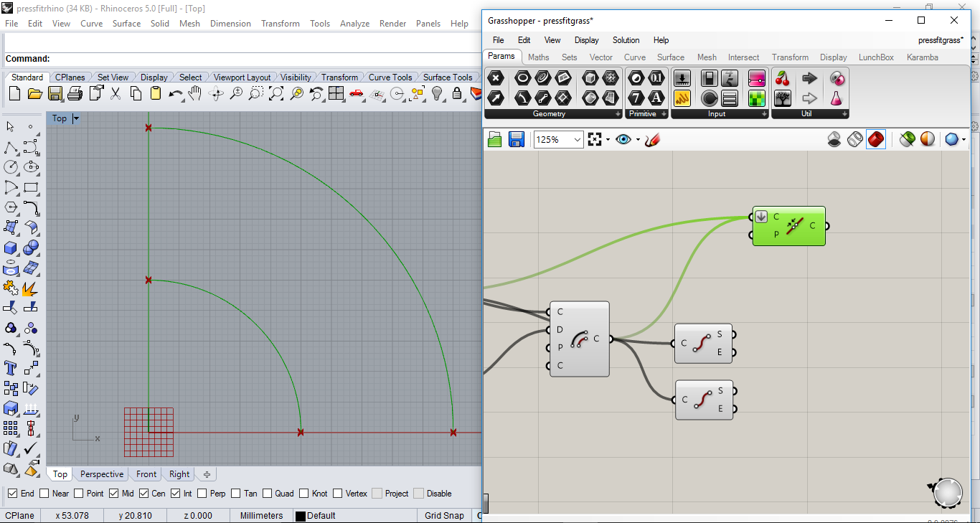Open the eye preview settings dropdown arrow
980x523 pixels.
tap(637, 139)
